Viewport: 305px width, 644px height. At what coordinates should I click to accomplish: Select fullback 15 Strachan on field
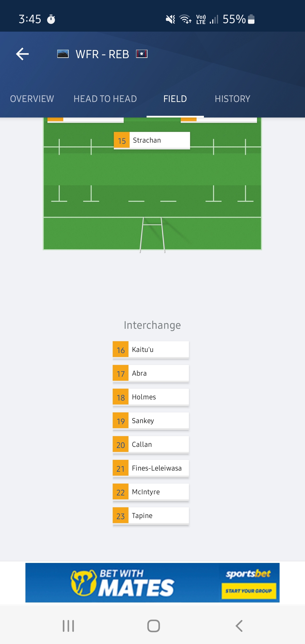(152, 140)
